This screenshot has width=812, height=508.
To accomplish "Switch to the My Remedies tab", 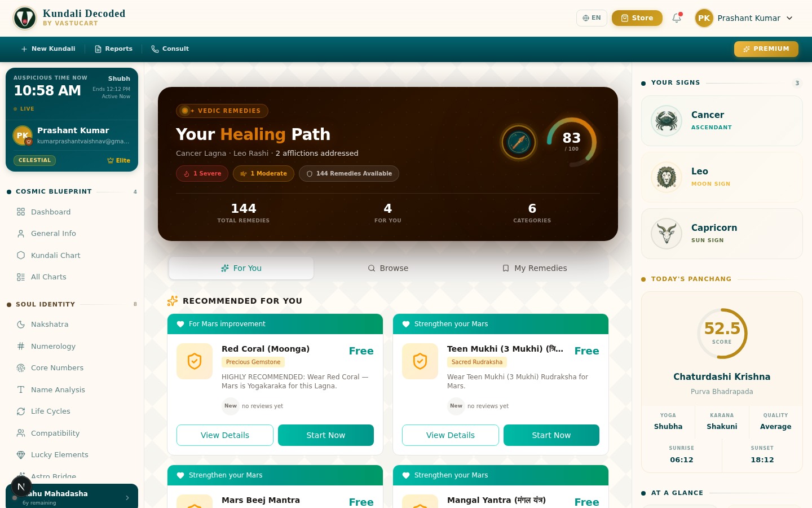I will click(x=535, y=268).
